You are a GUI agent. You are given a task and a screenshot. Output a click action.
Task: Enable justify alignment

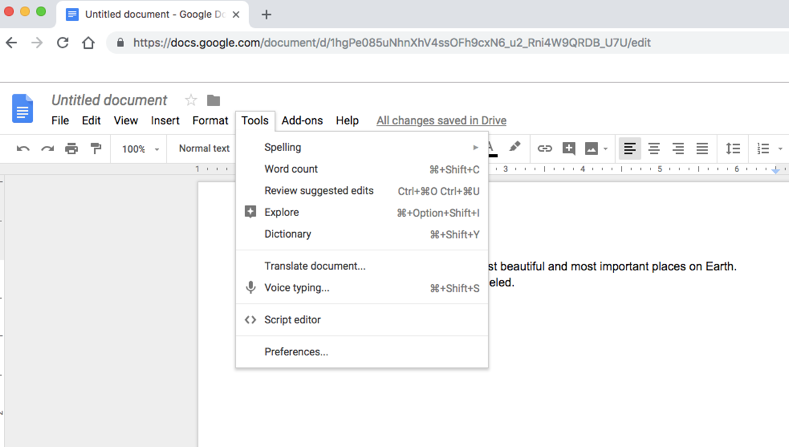click(x=702, y=148)
